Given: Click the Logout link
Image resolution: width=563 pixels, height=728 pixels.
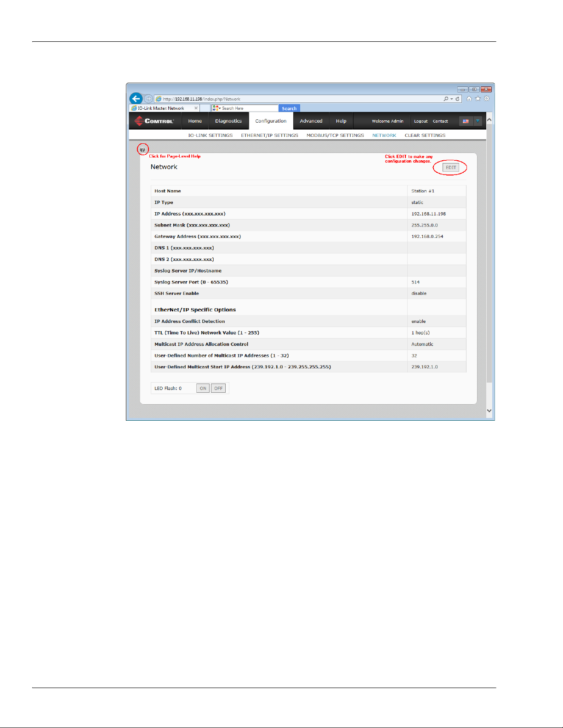Looking at the screenshot, I should click(421, 121).
